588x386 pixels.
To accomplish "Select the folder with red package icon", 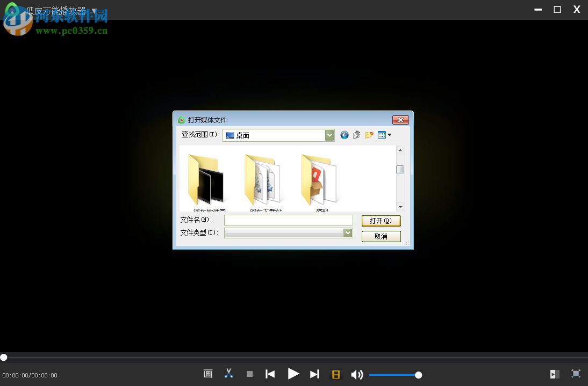I will point(319,180).
